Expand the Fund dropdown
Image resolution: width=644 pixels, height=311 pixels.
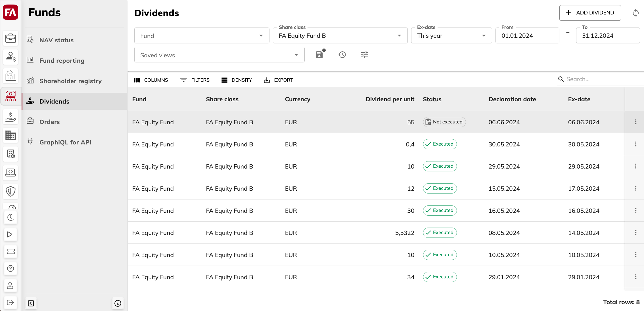[x=202, y=36]
